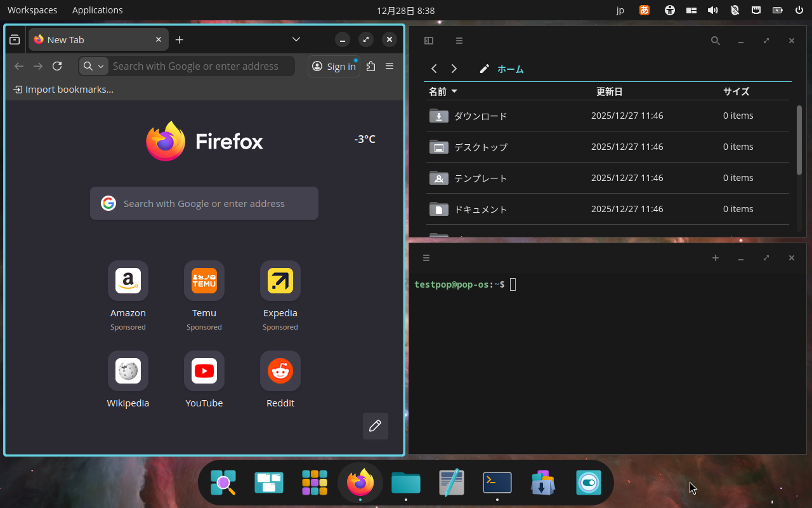Image resolution: width=812 pixels, height=508 pixels.
Task: Open the Applications menu in top panel
Action: coord(97,10)
